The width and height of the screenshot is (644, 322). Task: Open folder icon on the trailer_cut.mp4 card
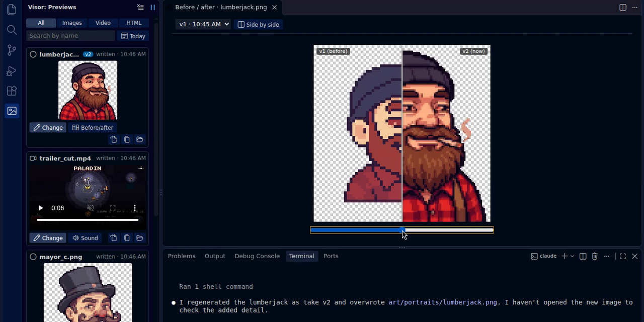pos(140,238)
